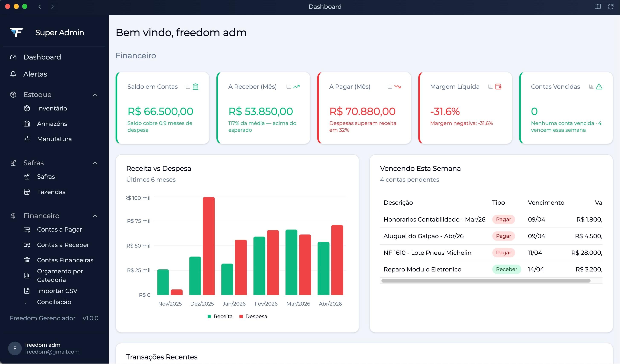
Task: Toggle the Receita legend item
Action: [x=220, y=316]
